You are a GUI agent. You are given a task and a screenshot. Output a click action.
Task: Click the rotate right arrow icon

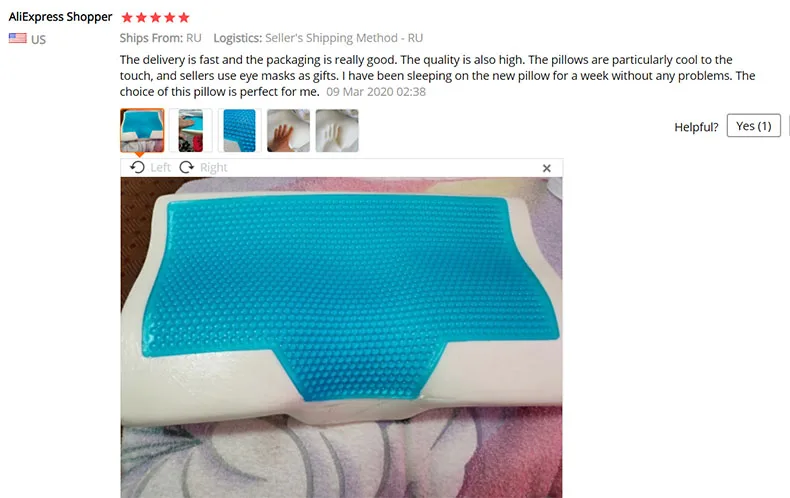[187, 167]
